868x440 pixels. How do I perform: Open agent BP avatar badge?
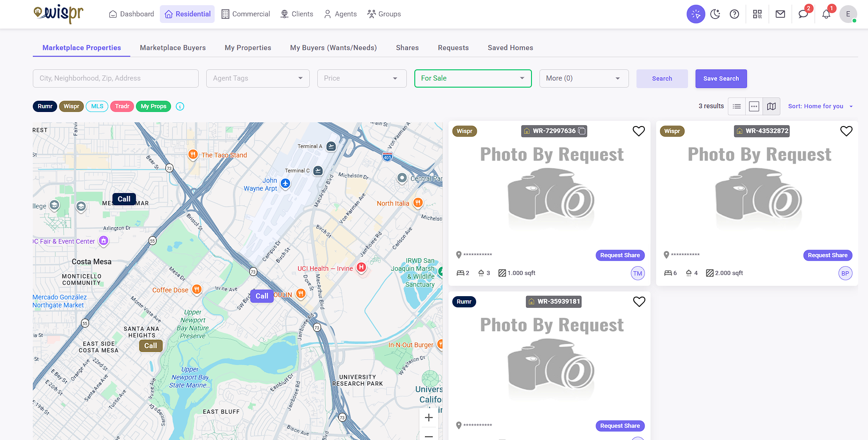click(x=846, y=273)
